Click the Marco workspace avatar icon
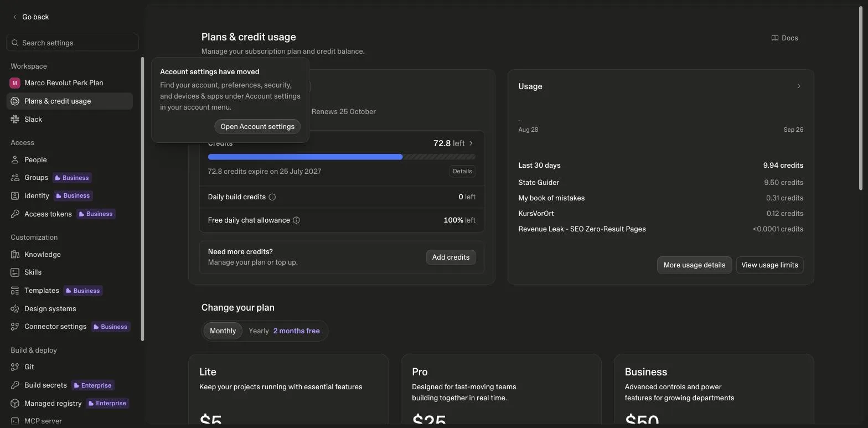Image resolution: width=868 pixels, height=428 pixels. tap(15, 83)
